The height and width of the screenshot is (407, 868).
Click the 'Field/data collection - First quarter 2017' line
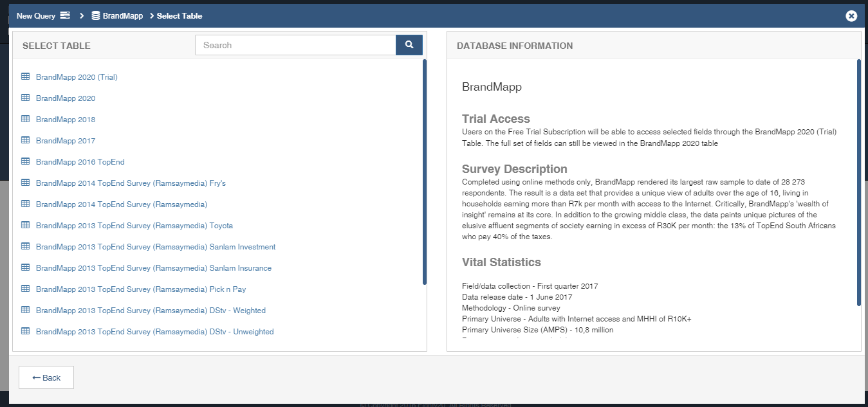click(530, 286)
